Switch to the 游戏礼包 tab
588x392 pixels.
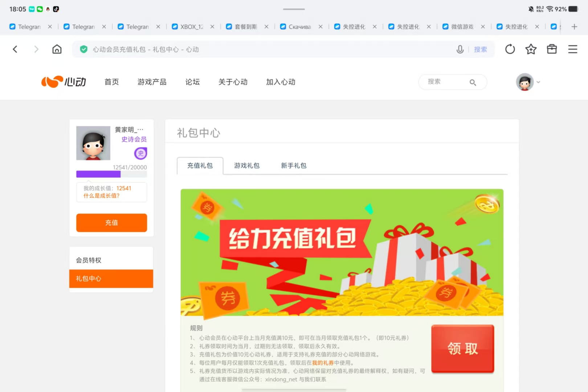(247, 166)
